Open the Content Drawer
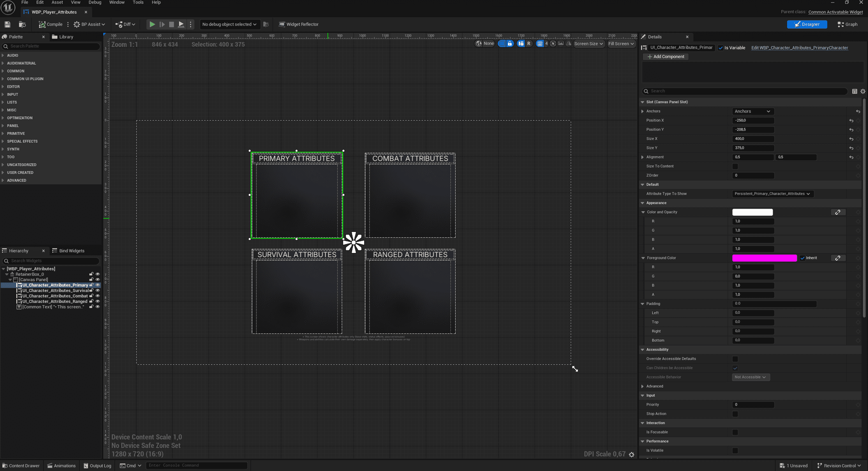868x471 pixels. click(x=21, y=466)
